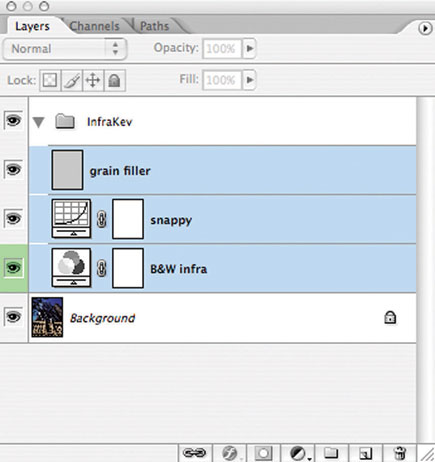Hide the grain filler layer
Screen dimensions: 435x462
(13, 170)
